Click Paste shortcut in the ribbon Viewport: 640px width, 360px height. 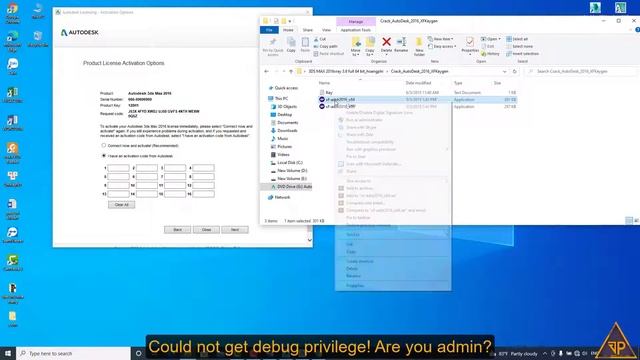point(329,54)
